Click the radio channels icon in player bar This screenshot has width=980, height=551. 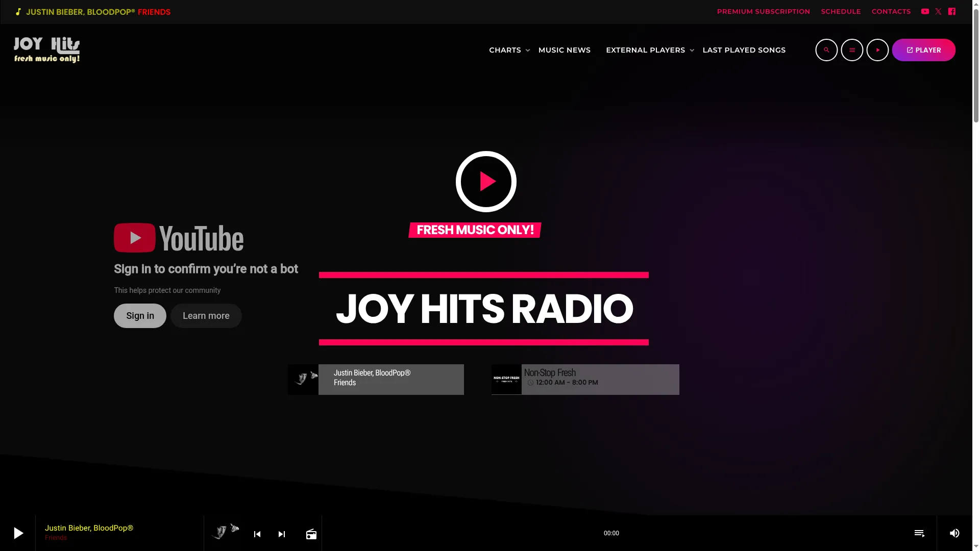coord(311,534)
